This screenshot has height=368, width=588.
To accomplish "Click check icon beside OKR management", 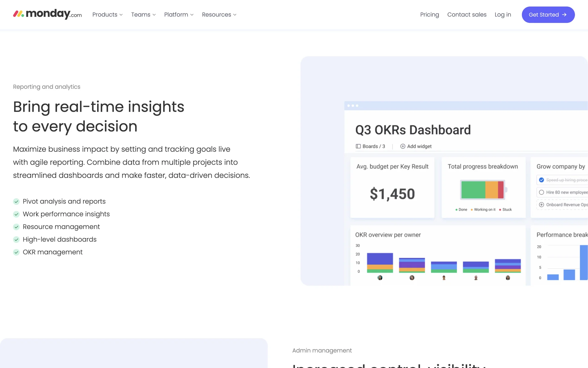I will pos(16,252).
